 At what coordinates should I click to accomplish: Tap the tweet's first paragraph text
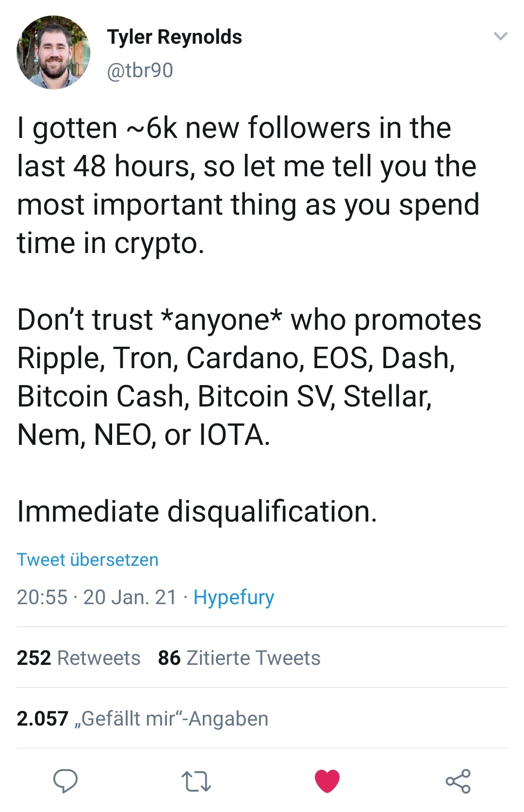248,185
